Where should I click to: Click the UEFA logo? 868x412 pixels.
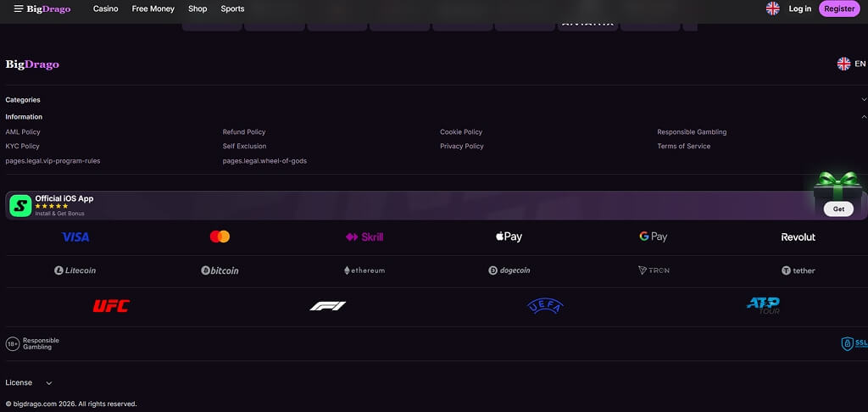coord(545,306)
